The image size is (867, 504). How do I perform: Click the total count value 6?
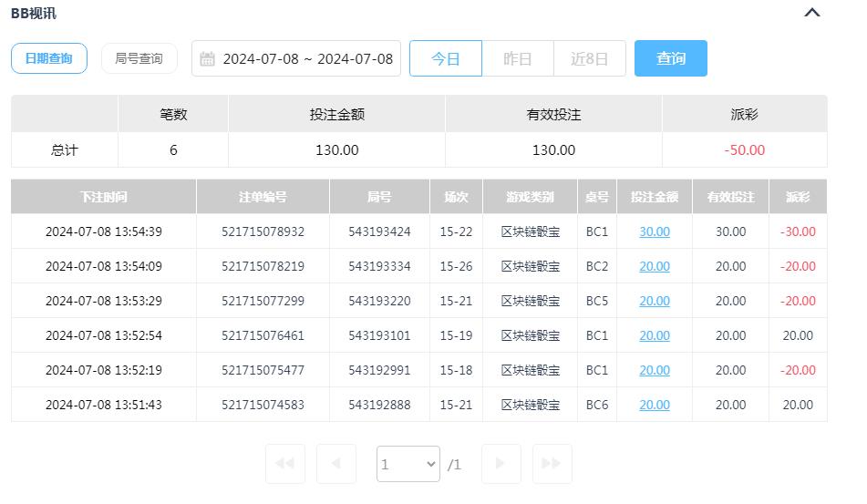click(173, 150)
